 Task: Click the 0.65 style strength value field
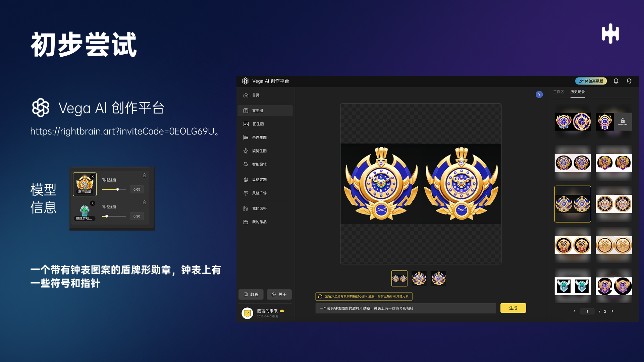(x=137, y=189)
